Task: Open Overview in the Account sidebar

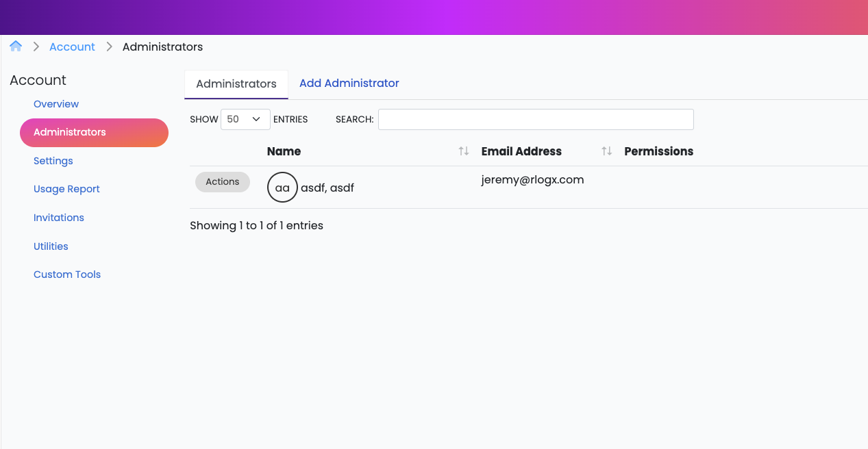Action: 56,104
